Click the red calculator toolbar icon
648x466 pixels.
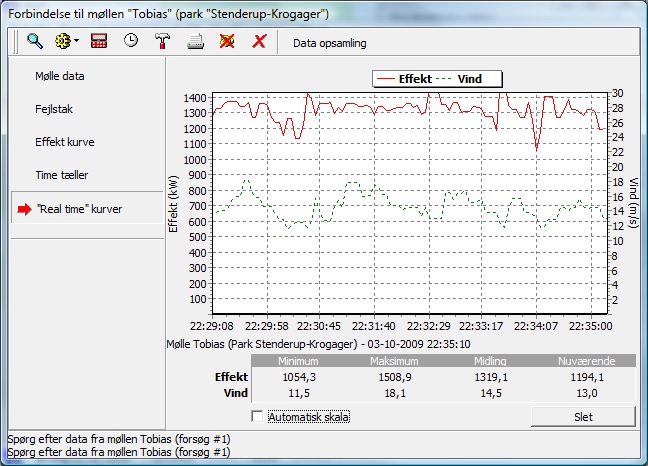(99, 41)
